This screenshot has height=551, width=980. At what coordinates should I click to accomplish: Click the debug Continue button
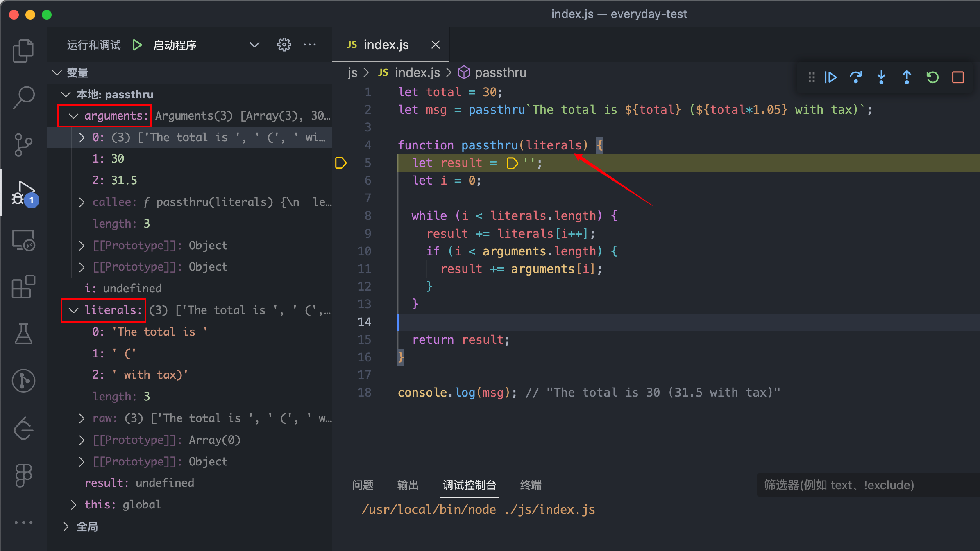click(830, 77)
